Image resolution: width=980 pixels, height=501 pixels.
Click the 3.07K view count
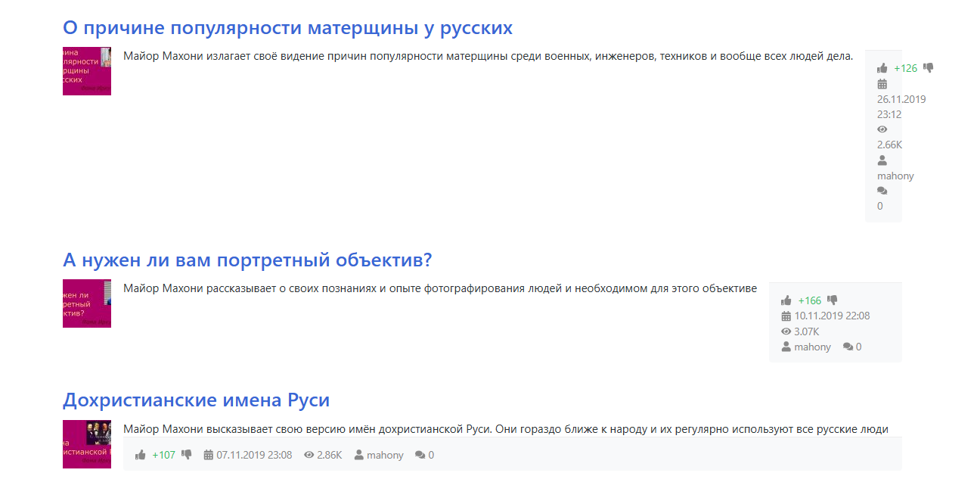[x=807, y=331]
